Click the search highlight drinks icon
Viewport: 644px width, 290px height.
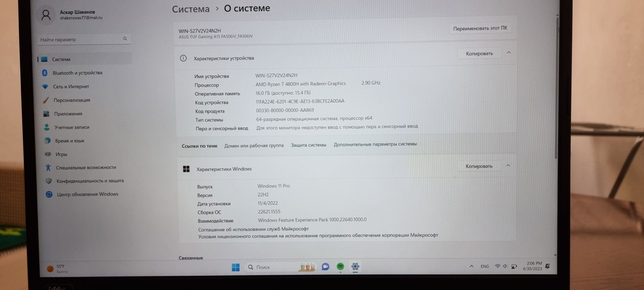point(307,267)
